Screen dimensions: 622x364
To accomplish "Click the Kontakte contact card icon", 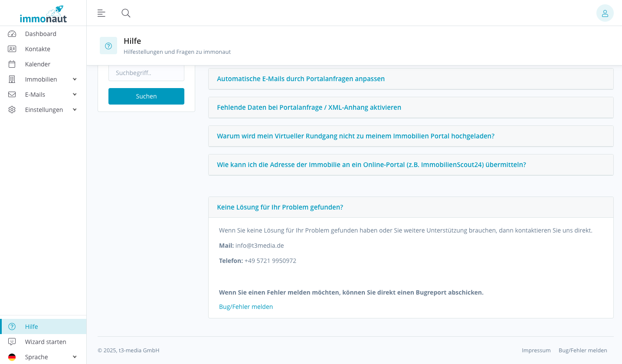I will pyautogui.click(x=12, y=49).
